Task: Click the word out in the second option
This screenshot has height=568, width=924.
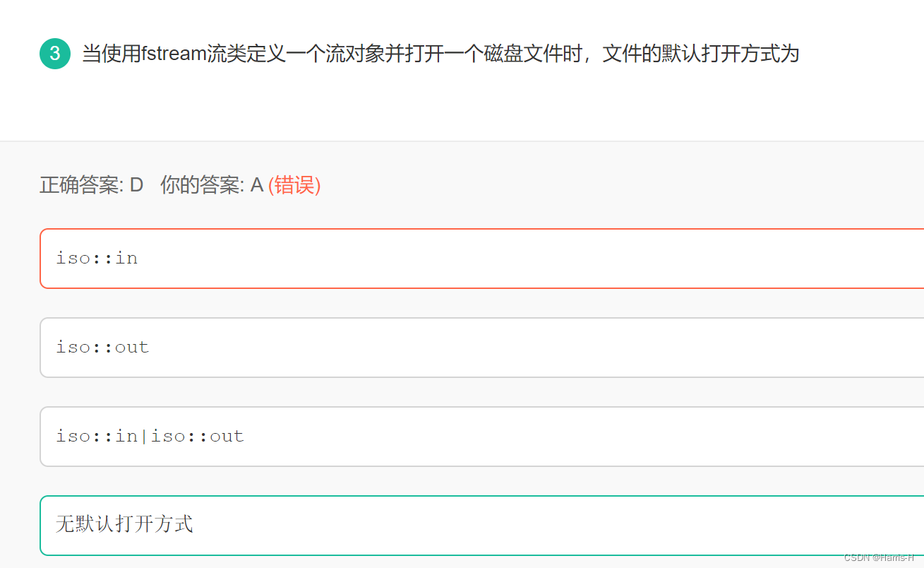Action: (x=132, y=348)
